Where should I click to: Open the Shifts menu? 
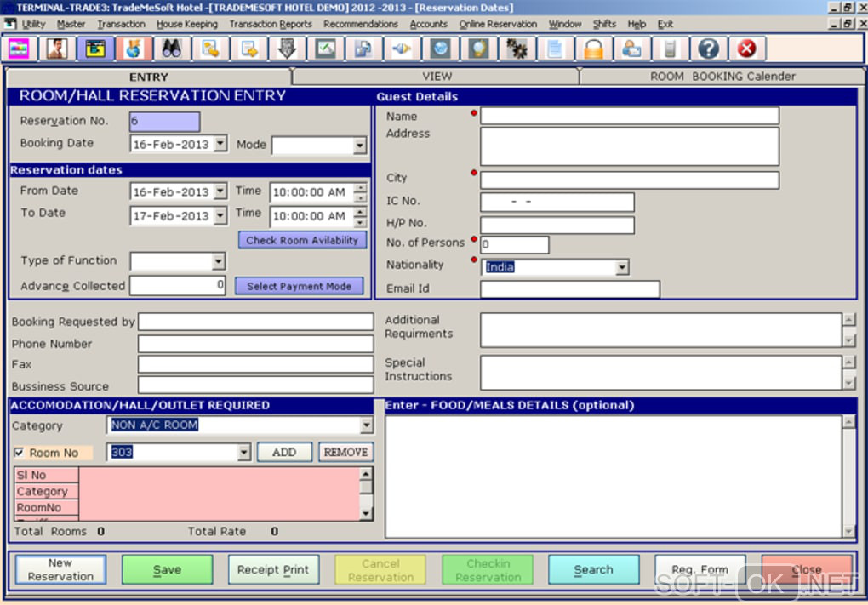coord(604,24)
